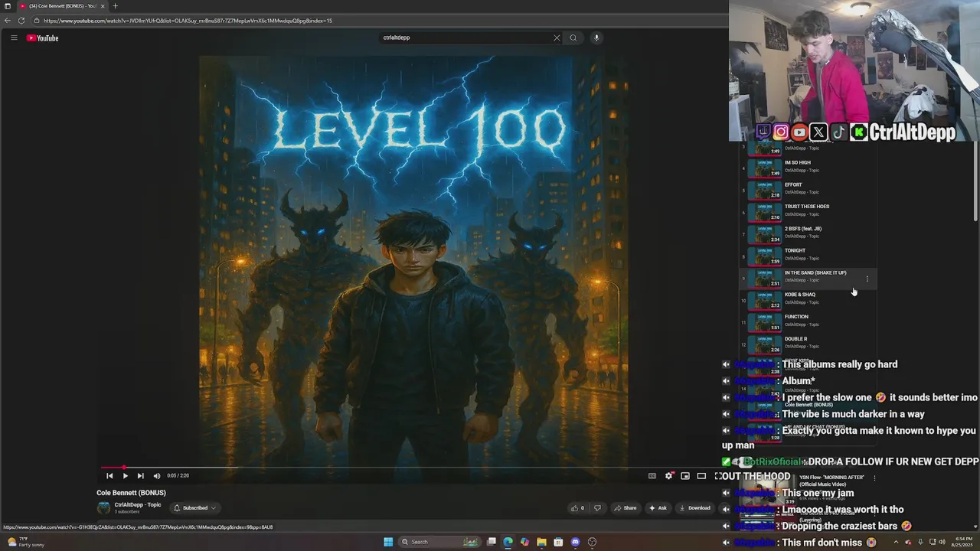Viewport: 980px width, 551px height.
Task: Start voice search with microphone icon
Action: [x=596, y=37]
